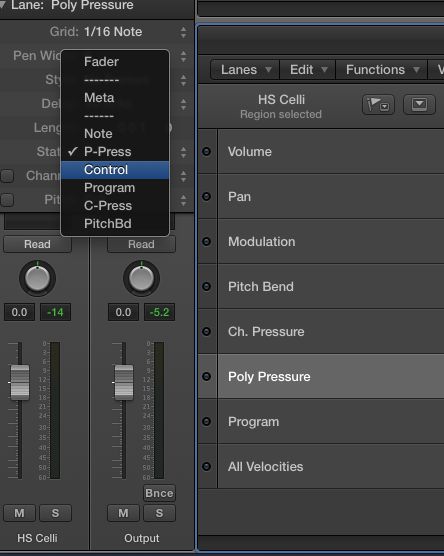444x556 pixels.
Task: Toggle the Volume lane circle indicator
Action: (206, 152)
